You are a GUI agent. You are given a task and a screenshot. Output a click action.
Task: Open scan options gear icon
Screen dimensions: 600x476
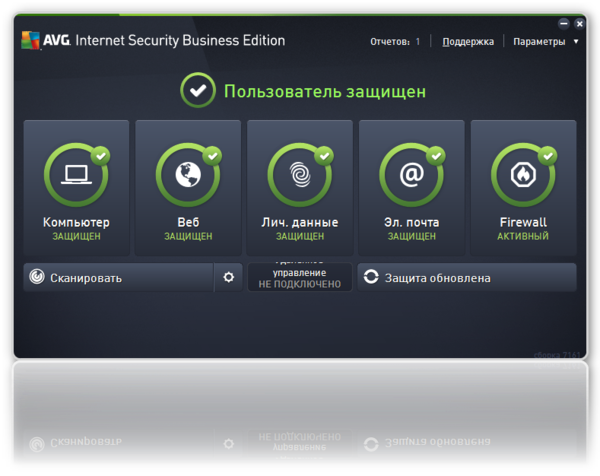[228, 277]
